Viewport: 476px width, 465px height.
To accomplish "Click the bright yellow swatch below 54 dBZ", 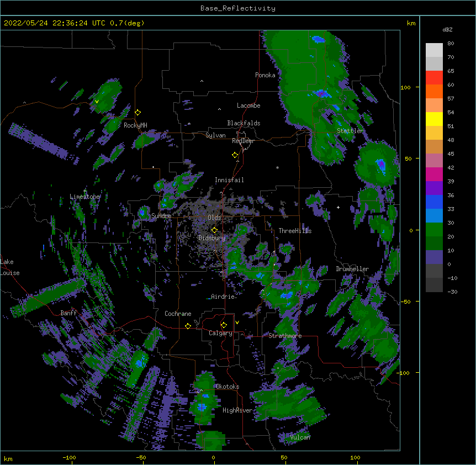I will 434,119.
